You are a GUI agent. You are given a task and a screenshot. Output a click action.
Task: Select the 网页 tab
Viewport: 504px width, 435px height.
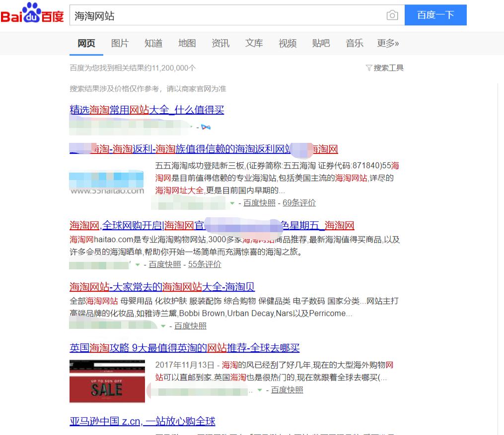coord(86,43)
